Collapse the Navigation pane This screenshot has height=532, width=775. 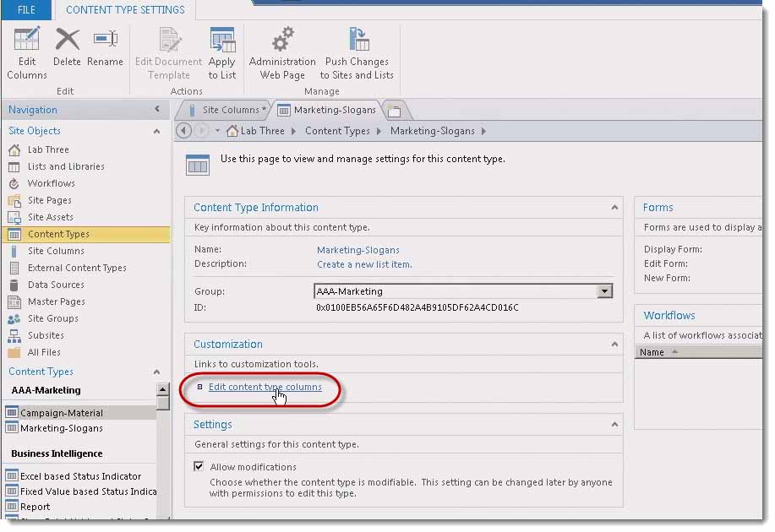point(158,109)
